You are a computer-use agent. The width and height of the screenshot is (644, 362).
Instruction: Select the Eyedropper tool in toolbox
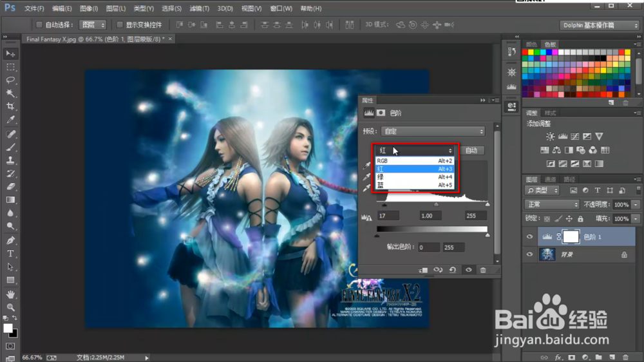point(10,120)
